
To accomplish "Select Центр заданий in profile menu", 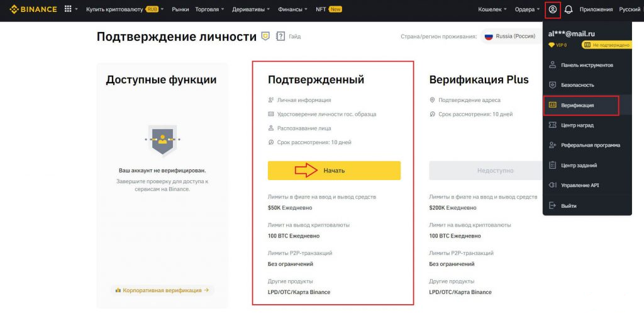I will [587, 166].
